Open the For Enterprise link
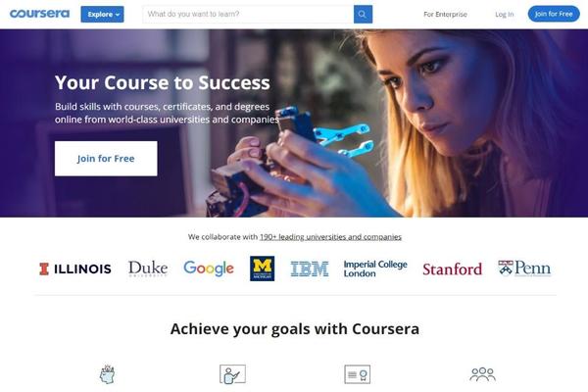The image size is (588, 392). coord(445,15)
